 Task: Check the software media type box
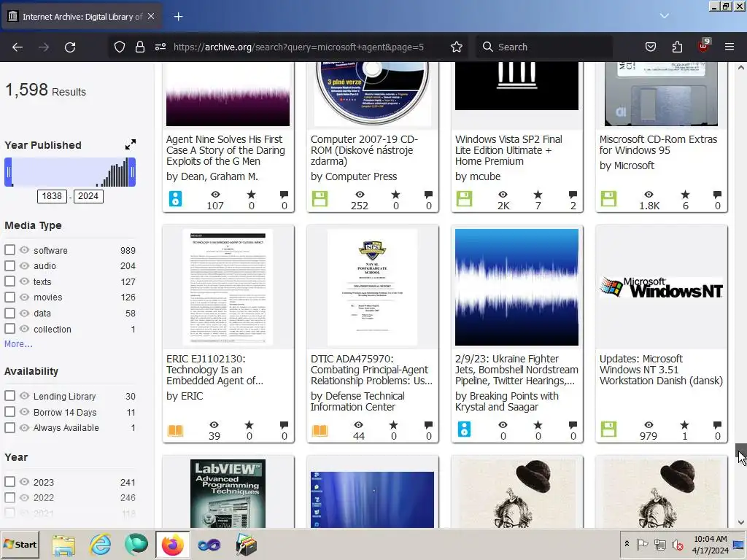[9, 249]
